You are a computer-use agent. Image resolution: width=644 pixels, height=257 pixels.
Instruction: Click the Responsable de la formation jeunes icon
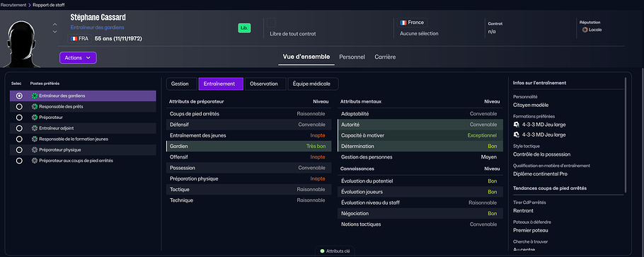(x=35, y=139)
